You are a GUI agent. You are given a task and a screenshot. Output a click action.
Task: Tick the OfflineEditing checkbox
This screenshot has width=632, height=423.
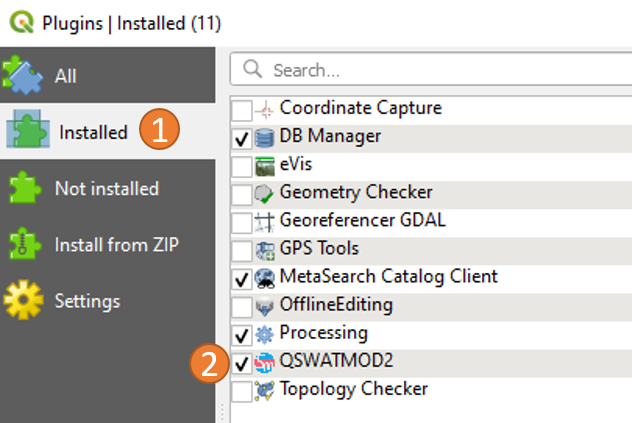[242, 307]
